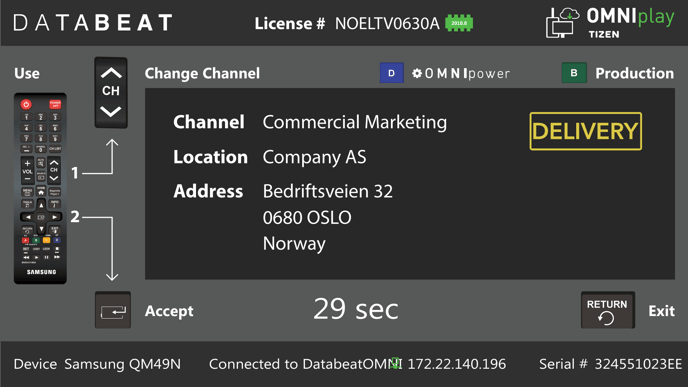Click the OMNIplay cloud monitor logo
The height and width of the screenshot is (387, 688).
point(562,23)
